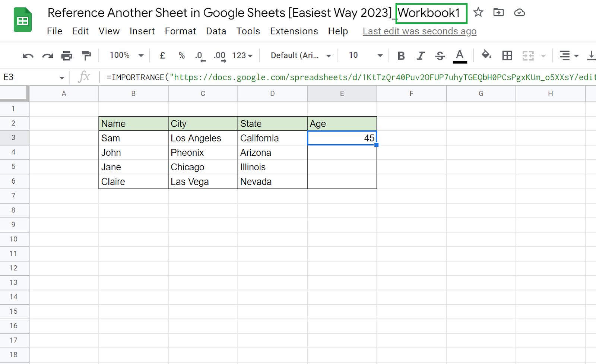Increase decimal places

click(220, 56)
